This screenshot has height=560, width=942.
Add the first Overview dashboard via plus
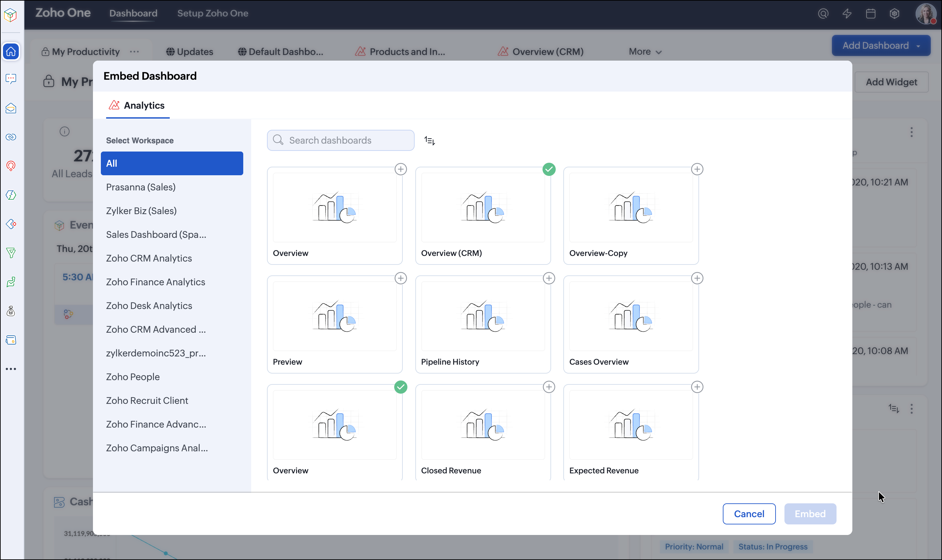coord(400,169)
